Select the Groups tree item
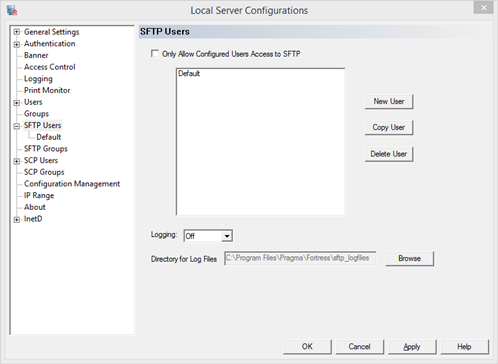Image resolution: width=498 pixels, height=364 pixels. (x=36, y=114)
